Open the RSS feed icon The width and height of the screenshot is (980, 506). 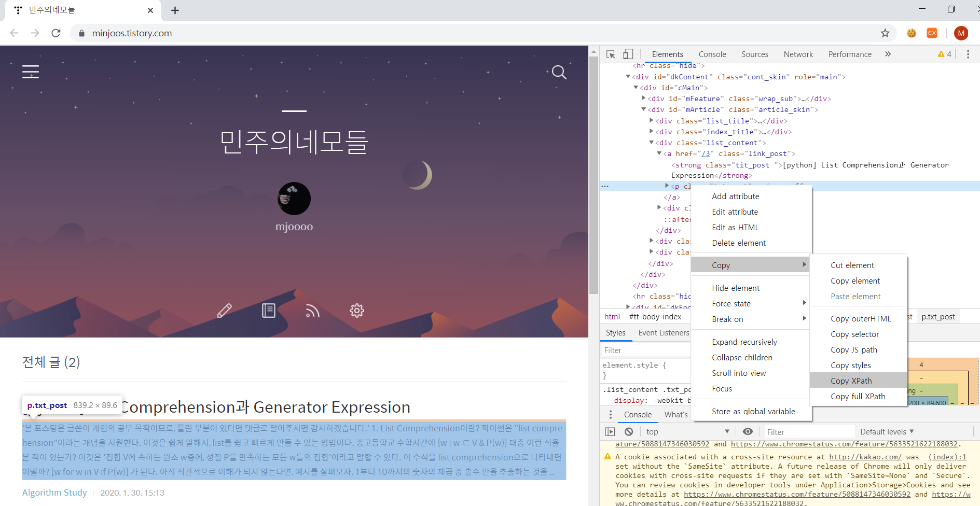pyautogui.click(x=312, y=311)
